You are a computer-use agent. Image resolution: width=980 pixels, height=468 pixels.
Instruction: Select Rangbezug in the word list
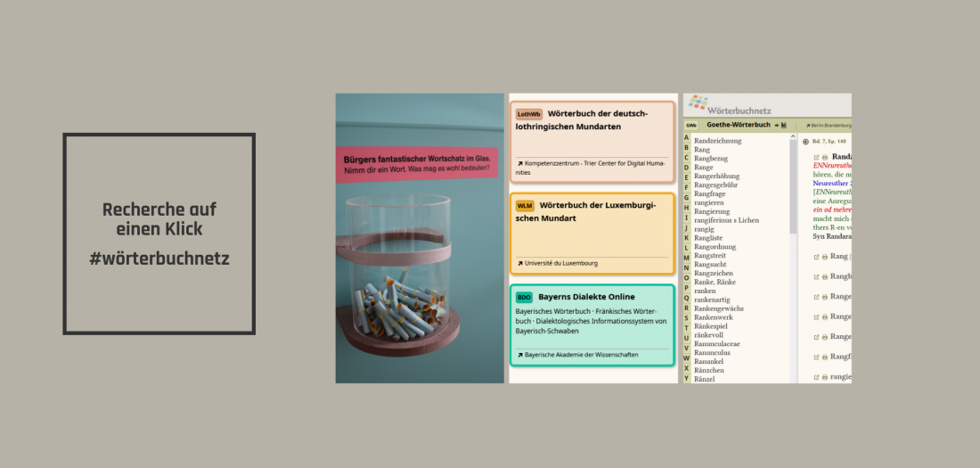(711, 159)
